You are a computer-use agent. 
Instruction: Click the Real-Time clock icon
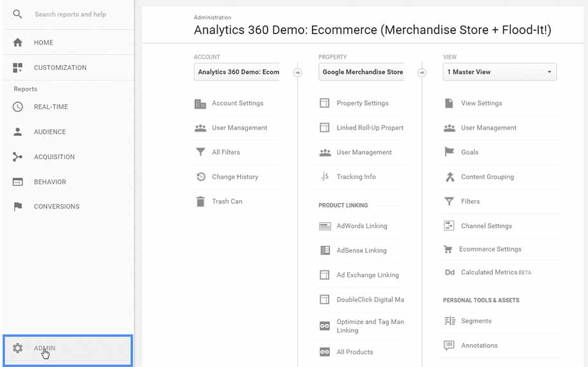(17, 107)
